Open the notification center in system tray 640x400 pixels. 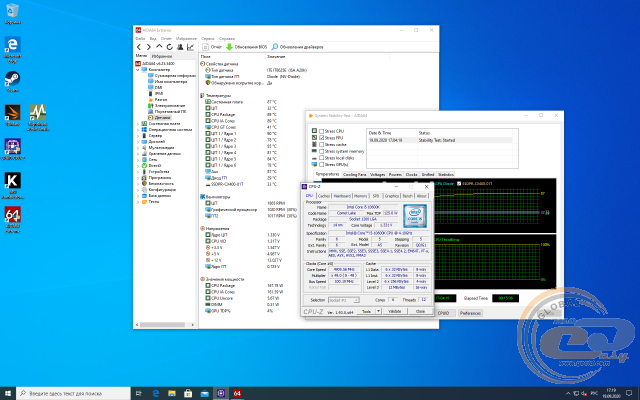[x=629, y=393]
